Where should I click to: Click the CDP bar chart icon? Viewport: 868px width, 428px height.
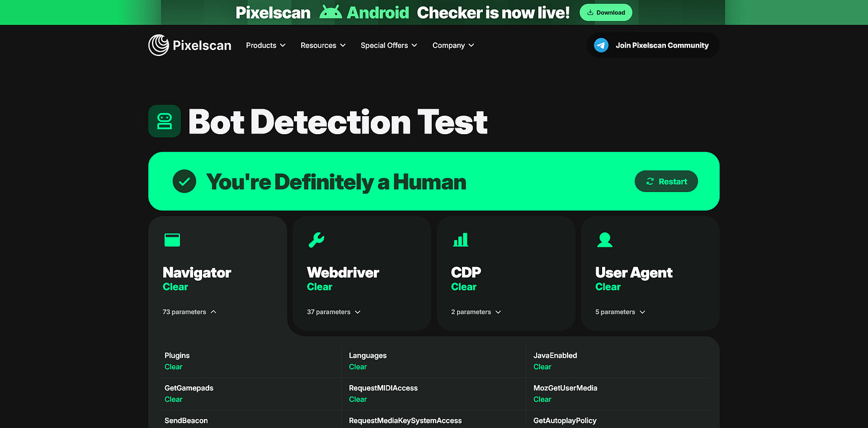point(460,240)
